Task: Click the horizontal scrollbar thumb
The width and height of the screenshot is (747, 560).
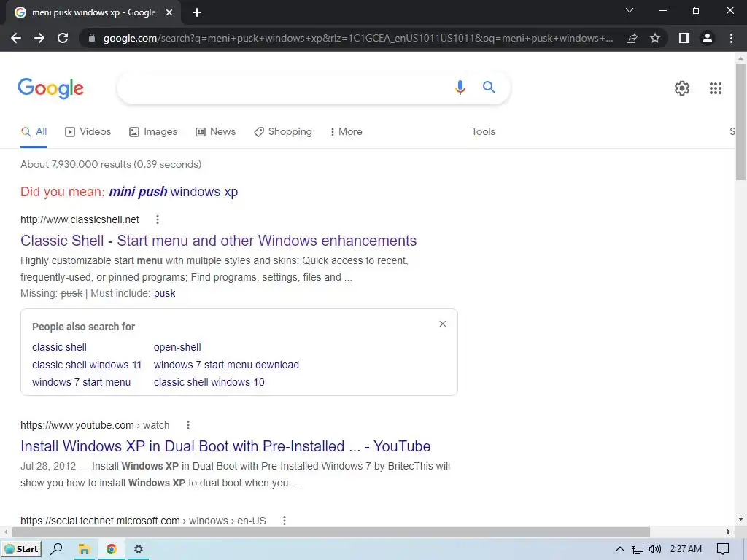Action: pyautogui.click(x=331, y=532)
